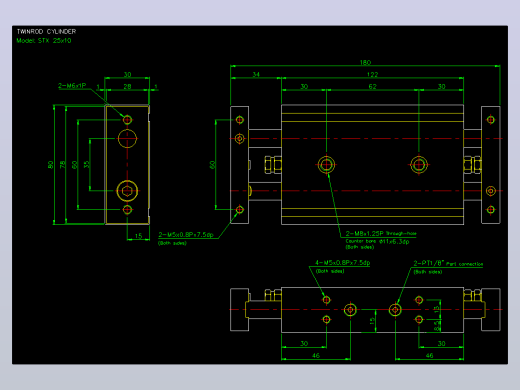Select the '34' dimension value
Viewport: 520px width, 390px height.
[x=256, y=74]
